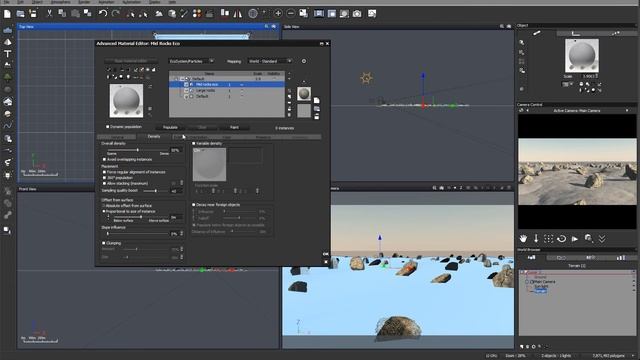Click the camera render icon in the top toolbar

click(x=357, y=13)
